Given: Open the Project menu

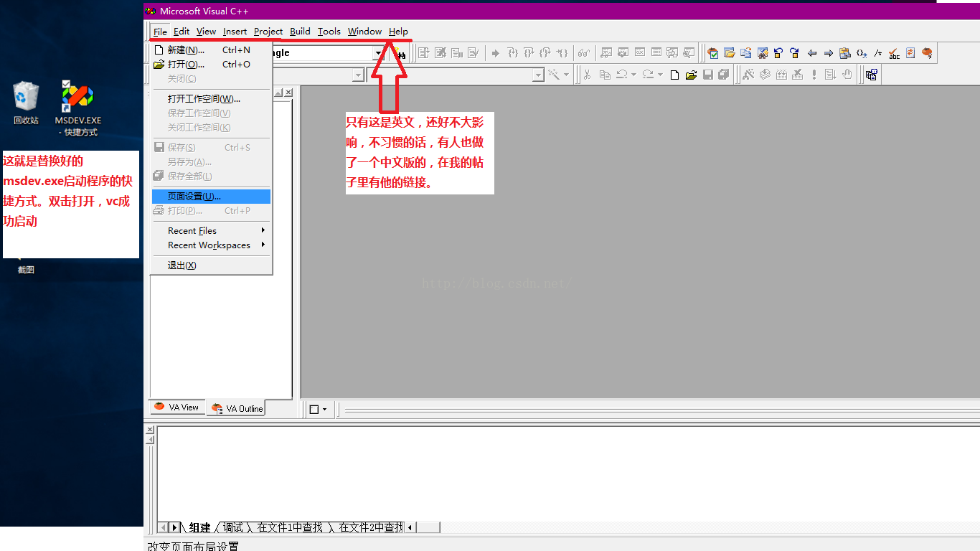Looking at the screenshot, I should click(268, 32).
